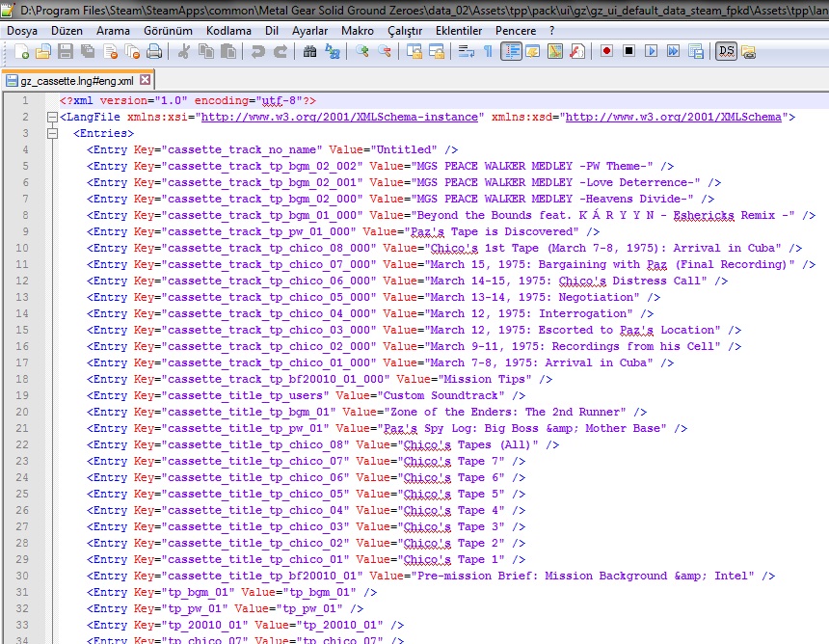
Task: Zoom out with magnifier minus icon
Action: [385, 51]
